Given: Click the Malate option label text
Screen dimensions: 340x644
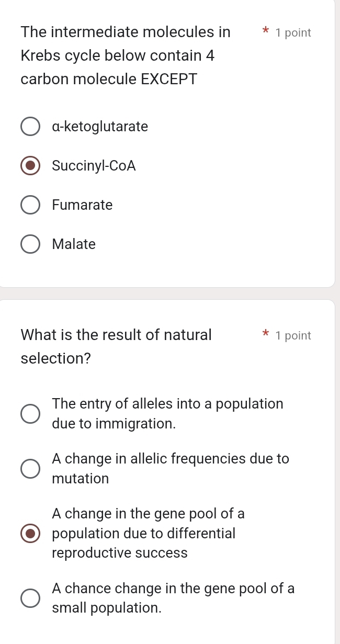Looking at the screenshot, I should pos(74,244).
